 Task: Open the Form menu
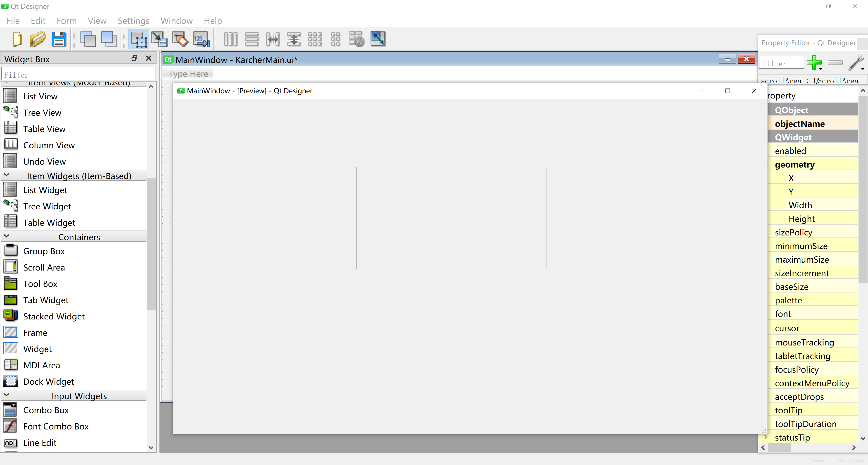click(x=66, y=21)
